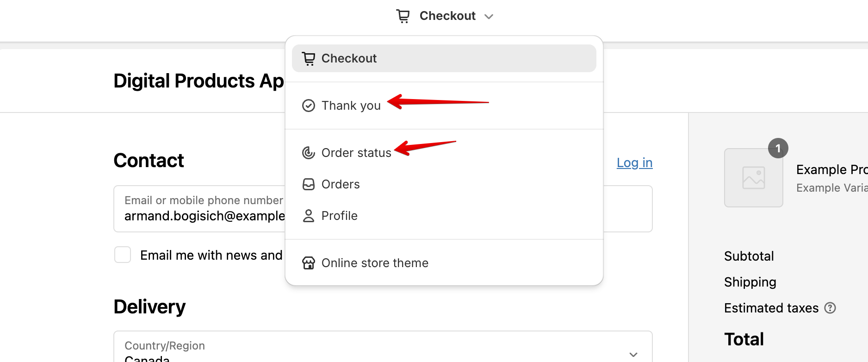Screen dimensions: 868x362
Task: Click the image placeholder icon on product thumbnail
Action: pos(753,177)
